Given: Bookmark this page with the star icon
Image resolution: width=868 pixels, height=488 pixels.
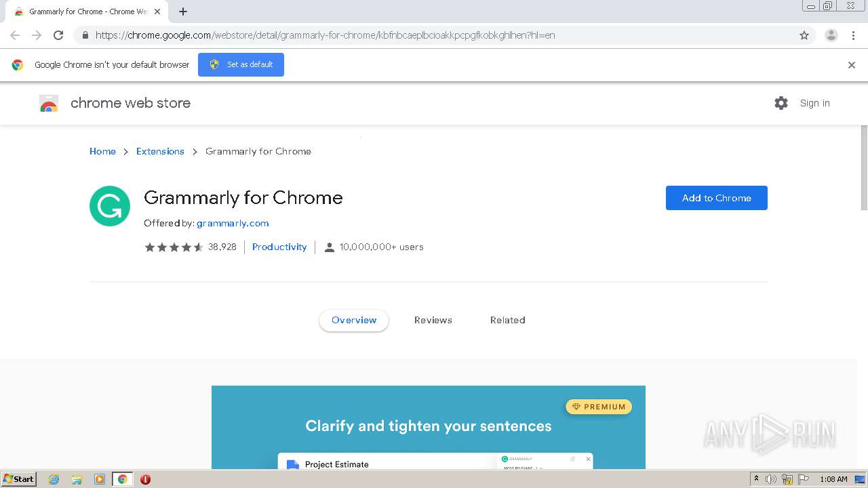Looking at the screenshot, I should 804,35.
